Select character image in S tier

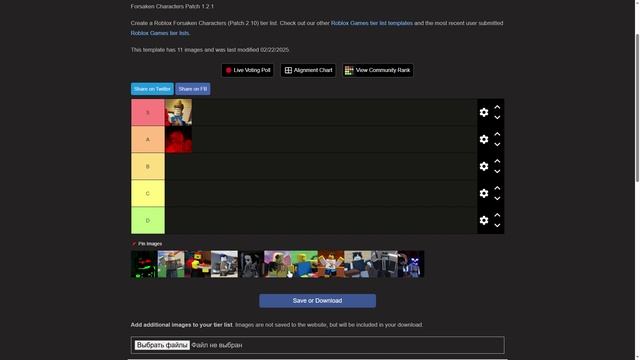[178, 112]
